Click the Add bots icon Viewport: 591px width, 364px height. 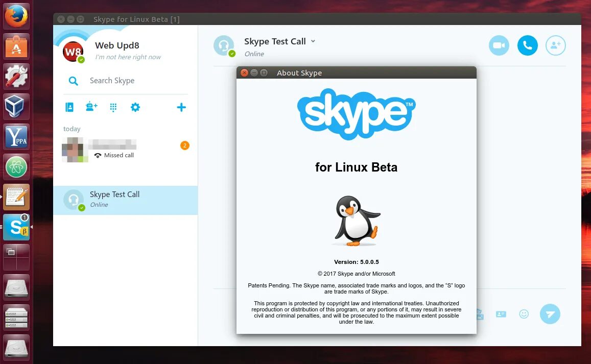[91, 107]
